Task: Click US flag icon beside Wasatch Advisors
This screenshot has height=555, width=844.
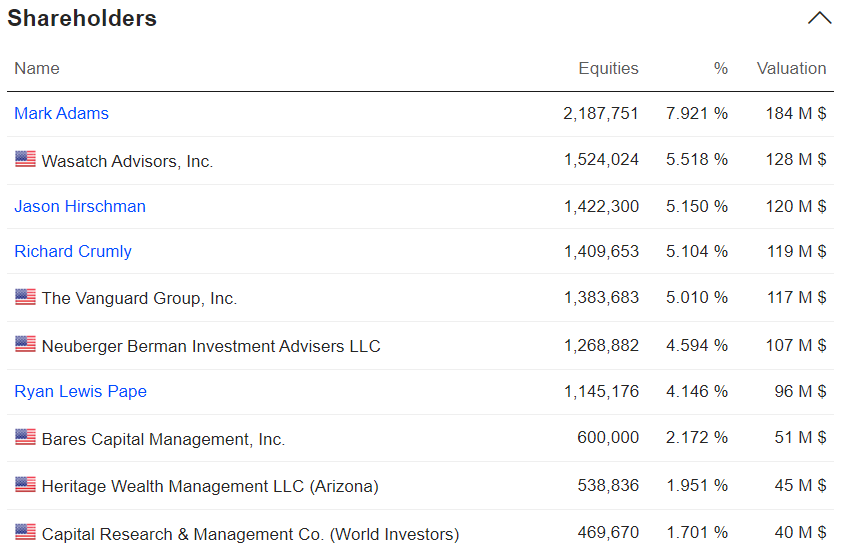Action: click(x=25, y=160)
